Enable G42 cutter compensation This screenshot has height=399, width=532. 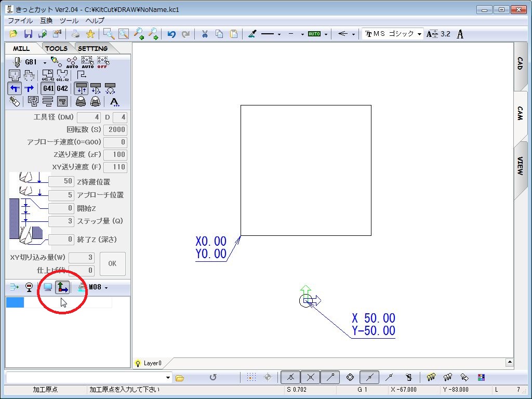[62, 88]
